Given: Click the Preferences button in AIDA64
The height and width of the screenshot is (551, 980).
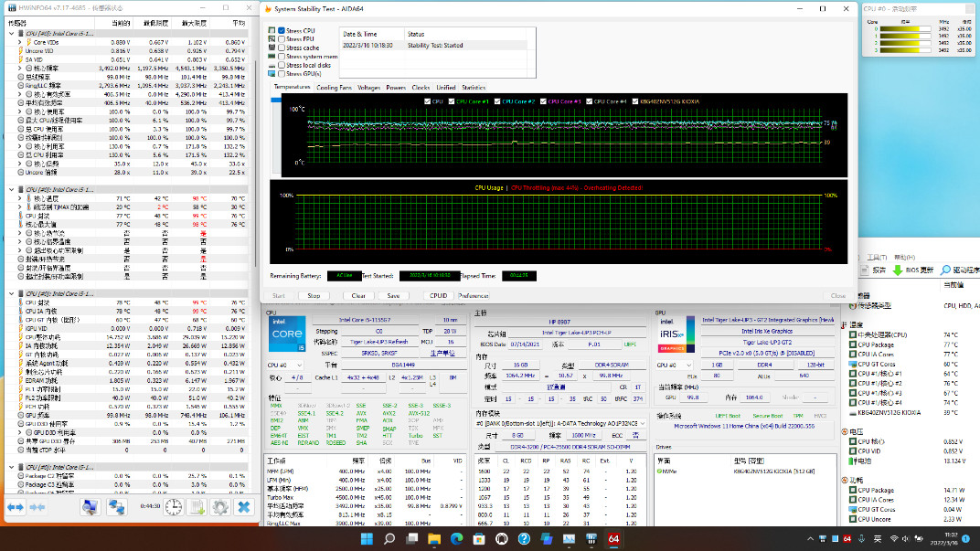Looking at the screenshot, I should (x=474, y=295).
